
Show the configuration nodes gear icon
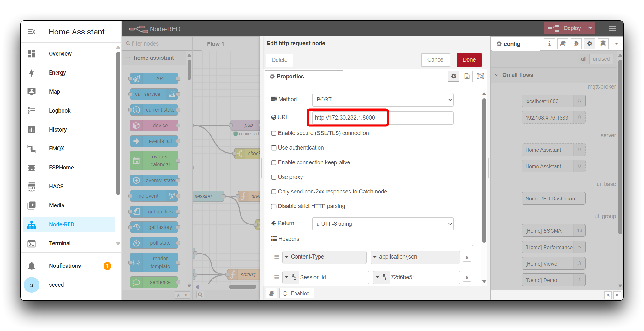coord(590,44)
